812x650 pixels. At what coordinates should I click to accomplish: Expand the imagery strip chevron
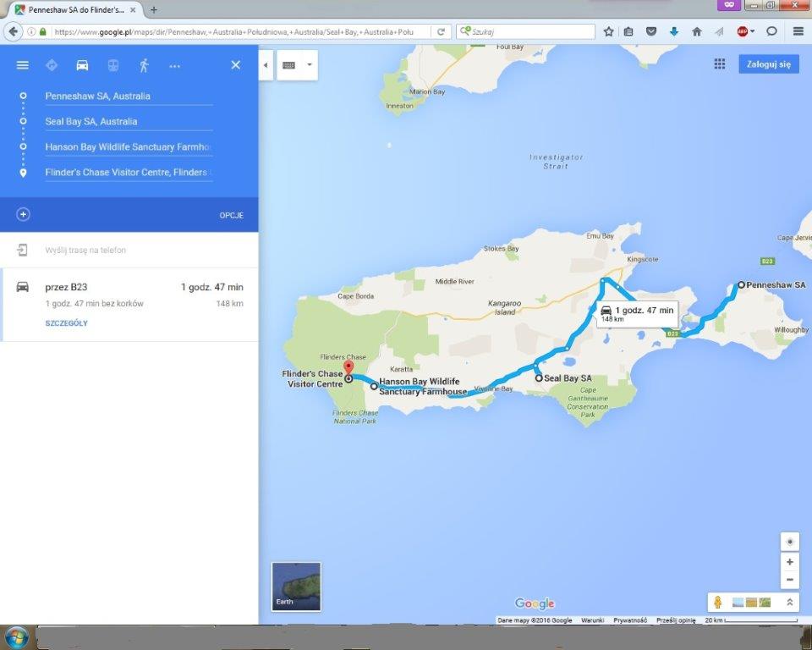790,603
